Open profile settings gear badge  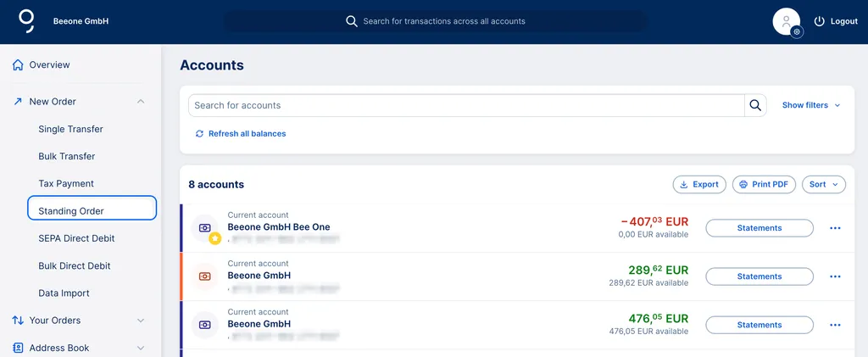coord(797,32)
